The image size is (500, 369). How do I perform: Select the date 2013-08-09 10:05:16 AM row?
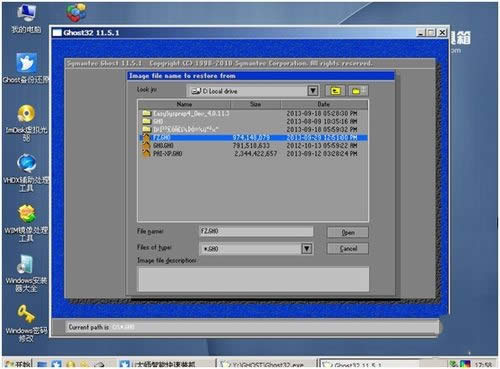322,121
